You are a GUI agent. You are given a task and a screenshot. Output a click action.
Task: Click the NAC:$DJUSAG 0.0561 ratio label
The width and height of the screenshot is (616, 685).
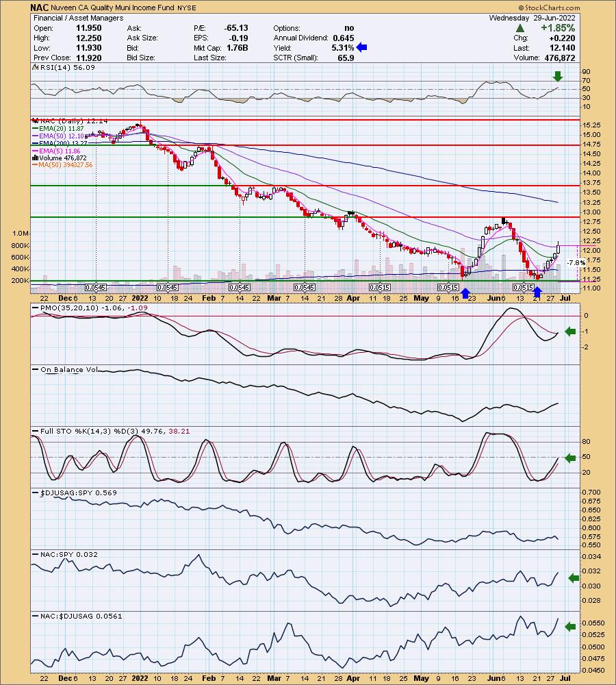pos(79,616)
